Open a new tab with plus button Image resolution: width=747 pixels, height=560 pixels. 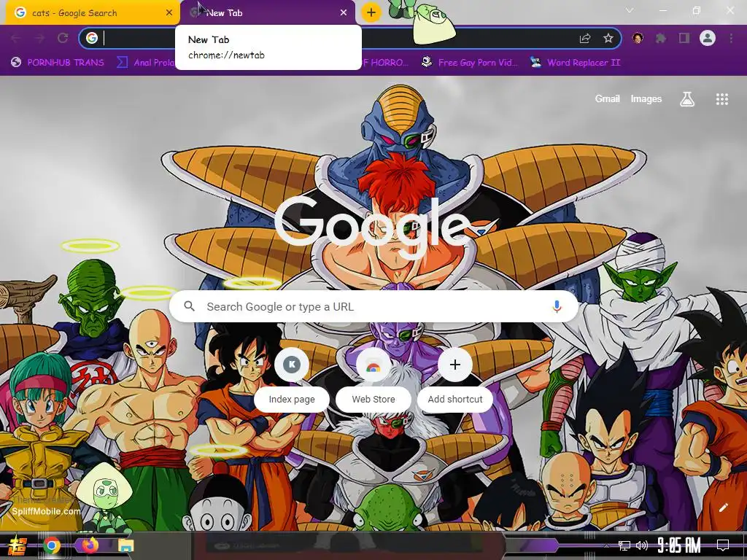371,12
